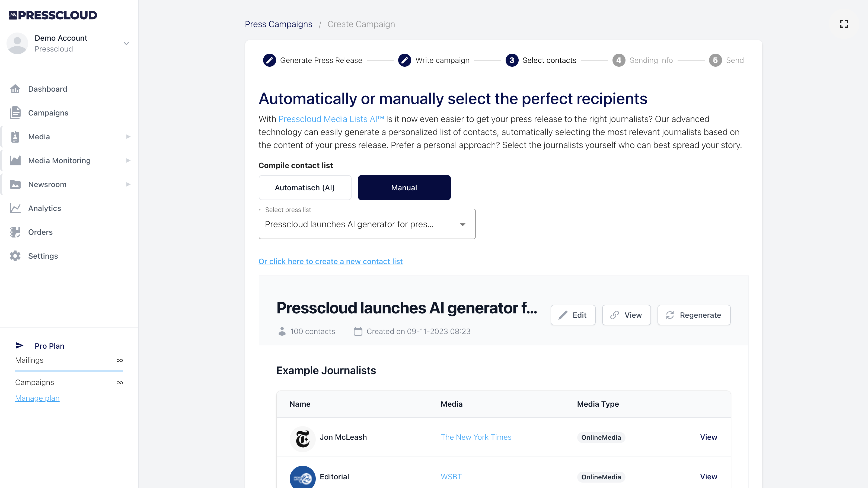The width and height of the screenshot is (868, 488).
Task: Click the completed Generate Press Release step indicator
Action: pos(269,60)
